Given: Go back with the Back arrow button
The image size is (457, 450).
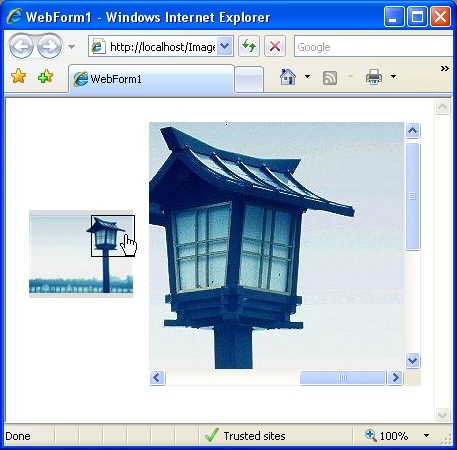Looking at the screenshot, I should pos(21,47).
